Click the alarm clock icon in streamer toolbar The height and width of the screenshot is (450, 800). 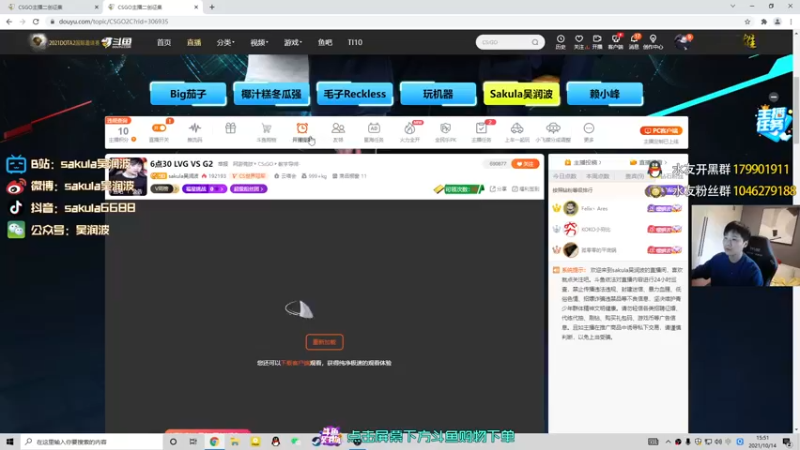click(302, 128)
